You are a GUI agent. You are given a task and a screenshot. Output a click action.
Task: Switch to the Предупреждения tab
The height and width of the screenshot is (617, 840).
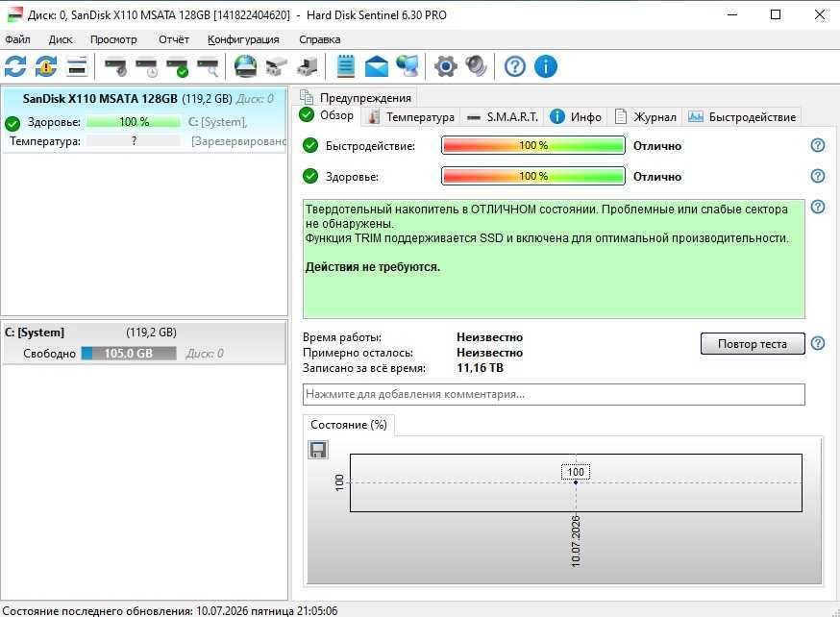(x=357, y=97)
